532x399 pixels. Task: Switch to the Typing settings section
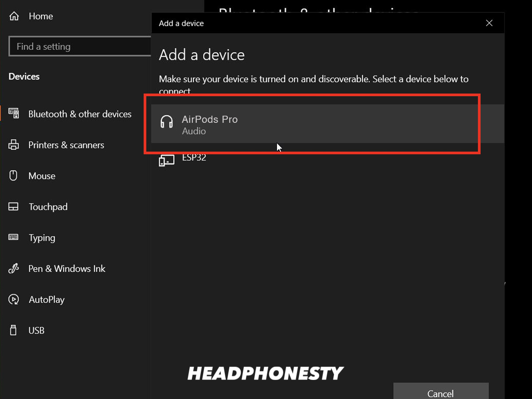[x=42, y=238]
